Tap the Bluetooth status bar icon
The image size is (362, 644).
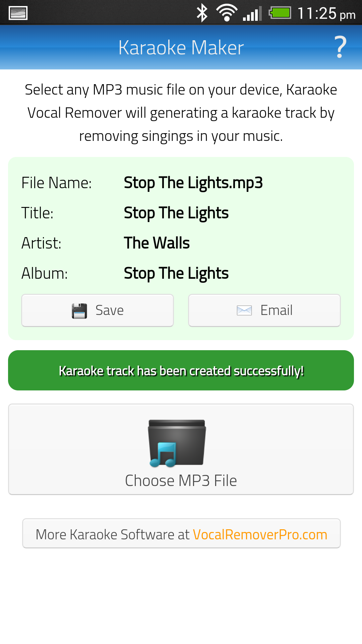[202, 13]
